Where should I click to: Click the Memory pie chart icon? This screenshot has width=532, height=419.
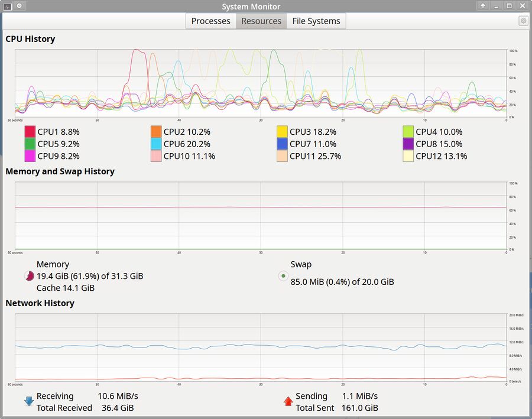(28, 276)
